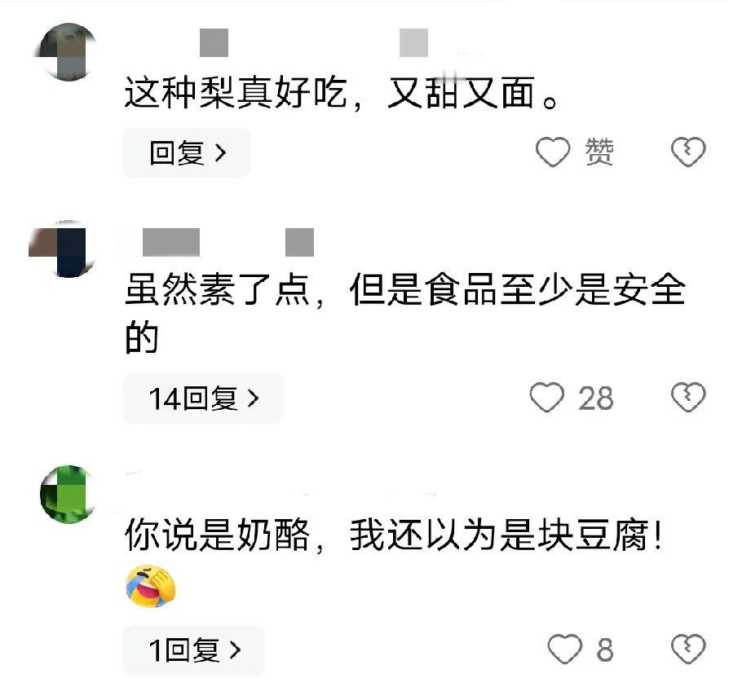729x700 pixels.
Task: Tap the 28 likes count
Action: [x=596, y=398]
